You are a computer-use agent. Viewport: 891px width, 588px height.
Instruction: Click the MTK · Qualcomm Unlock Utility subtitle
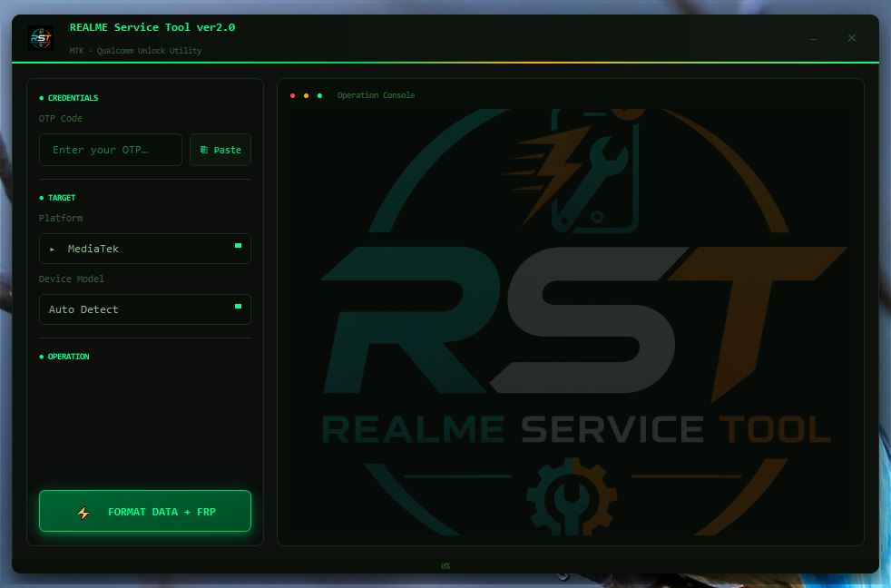(135, 51)
